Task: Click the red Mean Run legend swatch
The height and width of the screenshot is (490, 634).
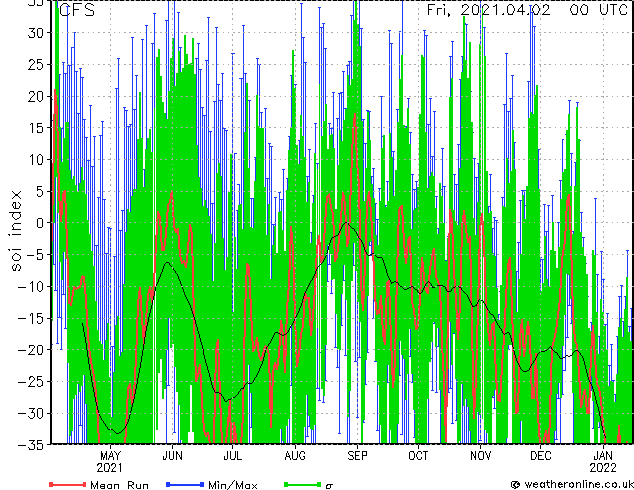Action: pos(68,484)
